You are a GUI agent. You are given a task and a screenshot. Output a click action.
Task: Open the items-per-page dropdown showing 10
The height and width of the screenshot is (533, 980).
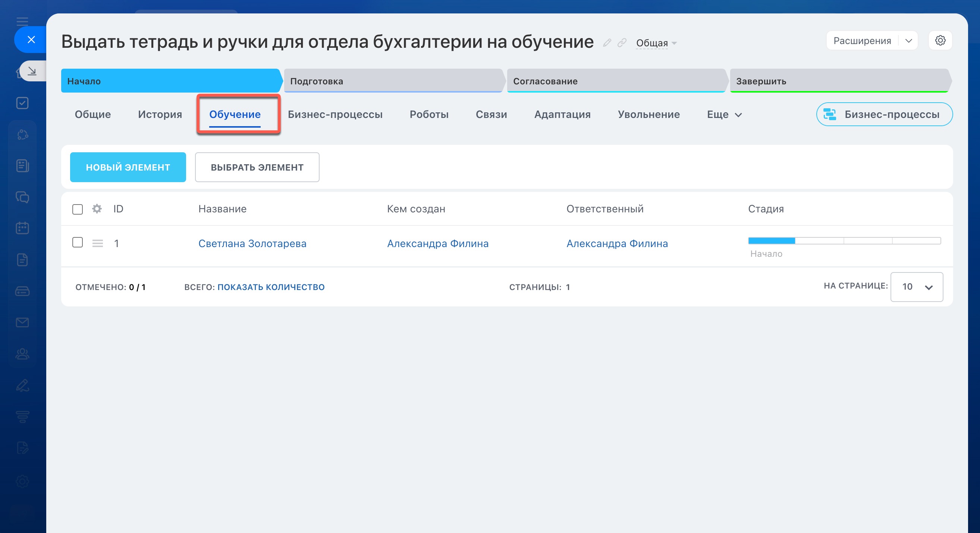coord(916,287)
